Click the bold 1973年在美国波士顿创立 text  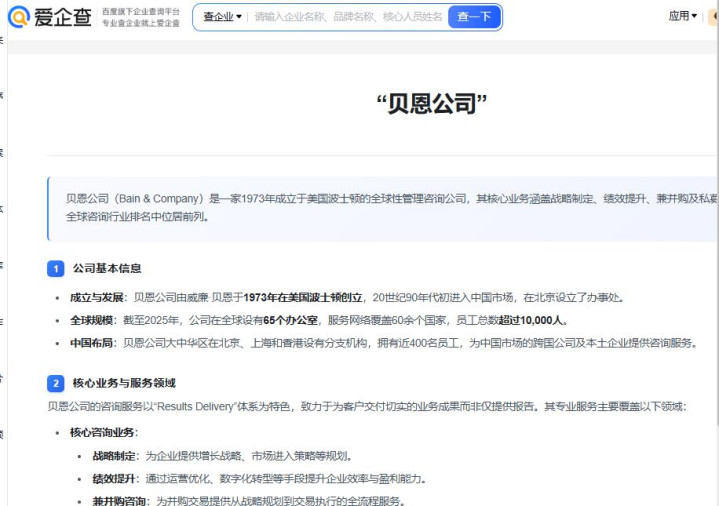[x=303, y=298]
